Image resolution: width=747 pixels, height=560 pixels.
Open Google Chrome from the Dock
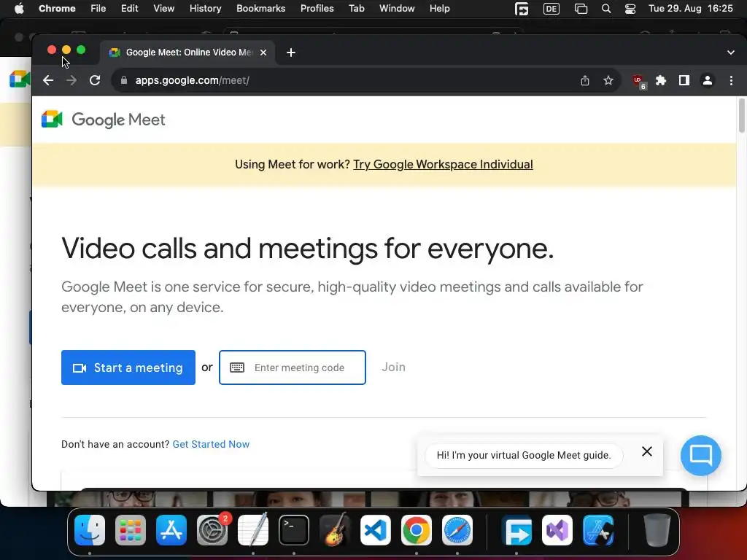[x=417, y=530]
